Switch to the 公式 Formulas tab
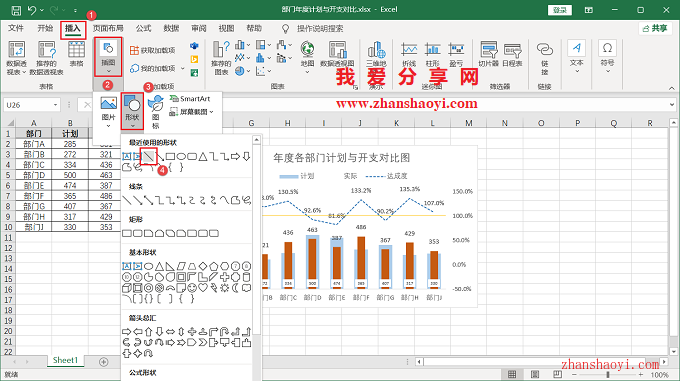The height and width of the screenshot is (381, 680). pyautogui.click(x=143, y=28)
